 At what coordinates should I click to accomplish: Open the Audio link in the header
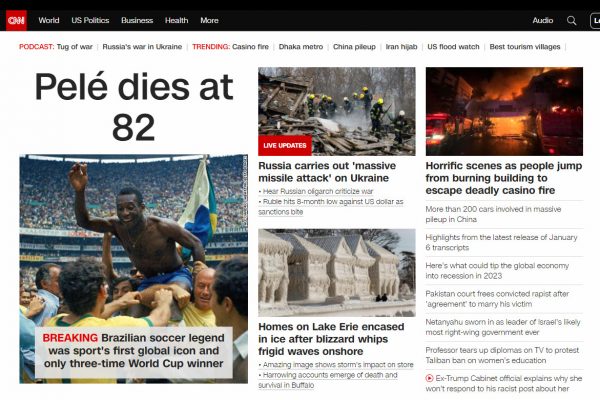click(x=543, y=20)
